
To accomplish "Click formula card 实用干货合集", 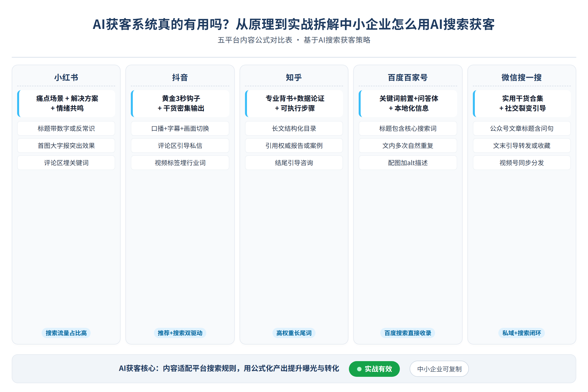I will tap(522, 103).
